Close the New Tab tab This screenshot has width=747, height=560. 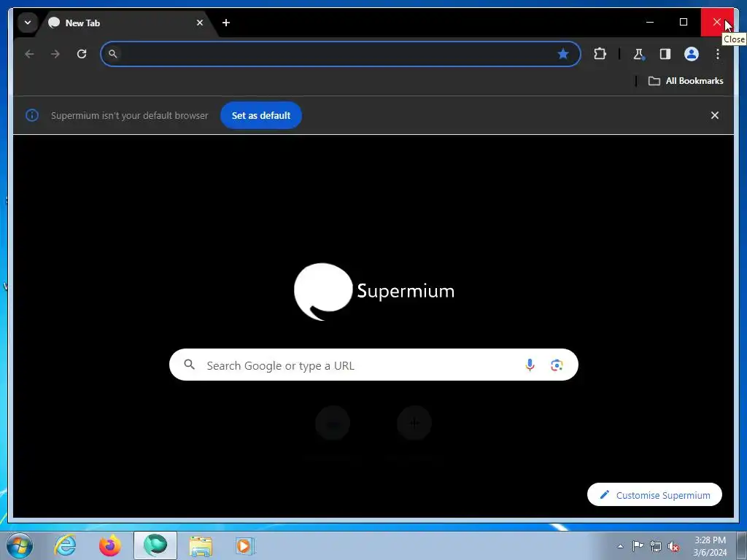[200, 23]
